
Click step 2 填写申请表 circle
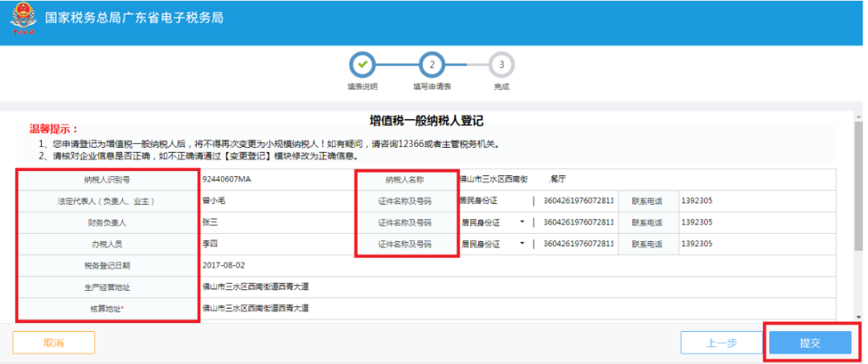coord(432,65)
